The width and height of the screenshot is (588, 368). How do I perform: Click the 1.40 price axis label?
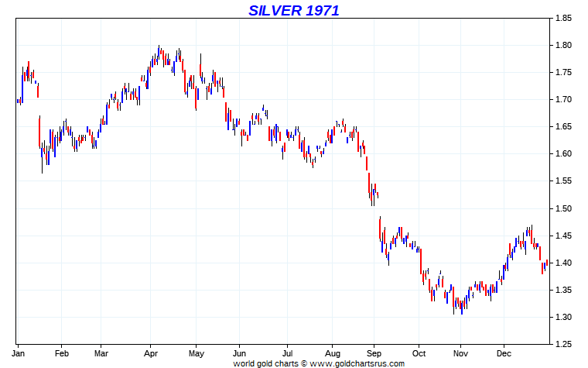pyautogui.click(x=563, y=263)
